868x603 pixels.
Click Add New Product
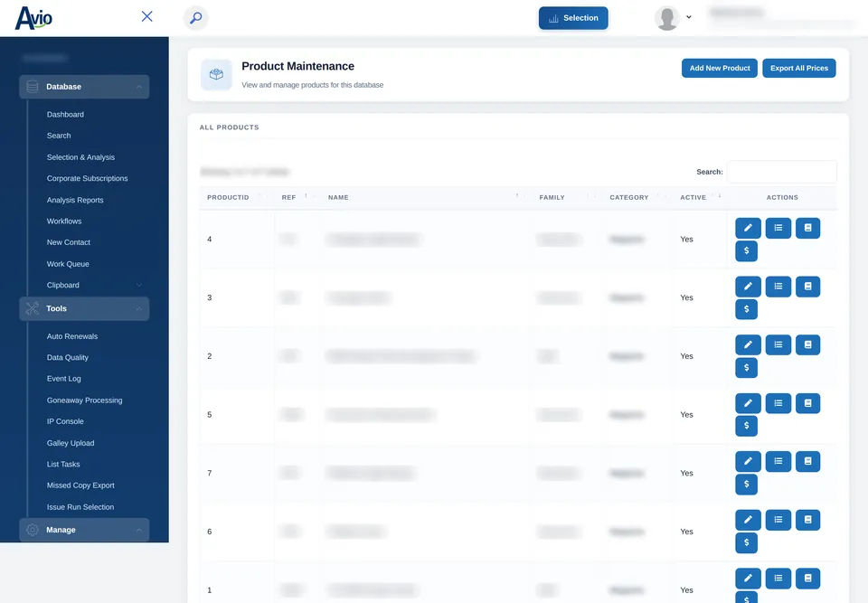coord(719,68)
